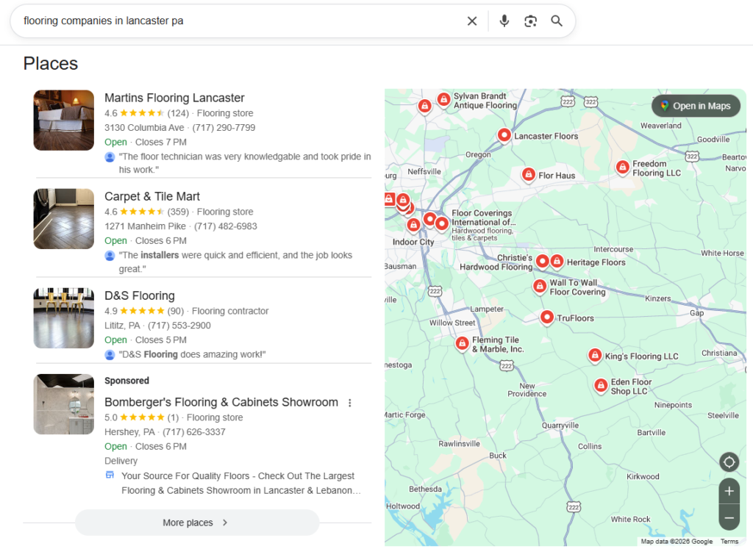Zoom out using the map minus icon

click(x=729, y=517)
